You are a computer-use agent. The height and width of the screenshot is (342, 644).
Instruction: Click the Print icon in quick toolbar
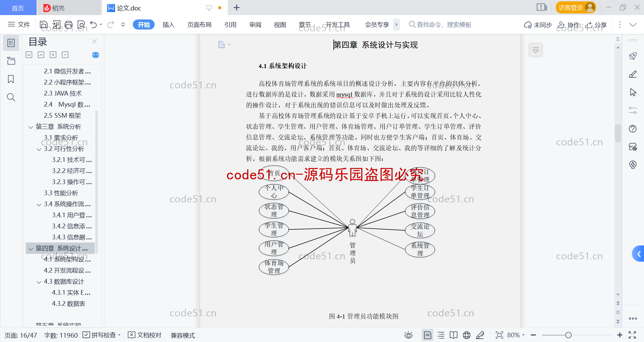click(x=69, y=24)
